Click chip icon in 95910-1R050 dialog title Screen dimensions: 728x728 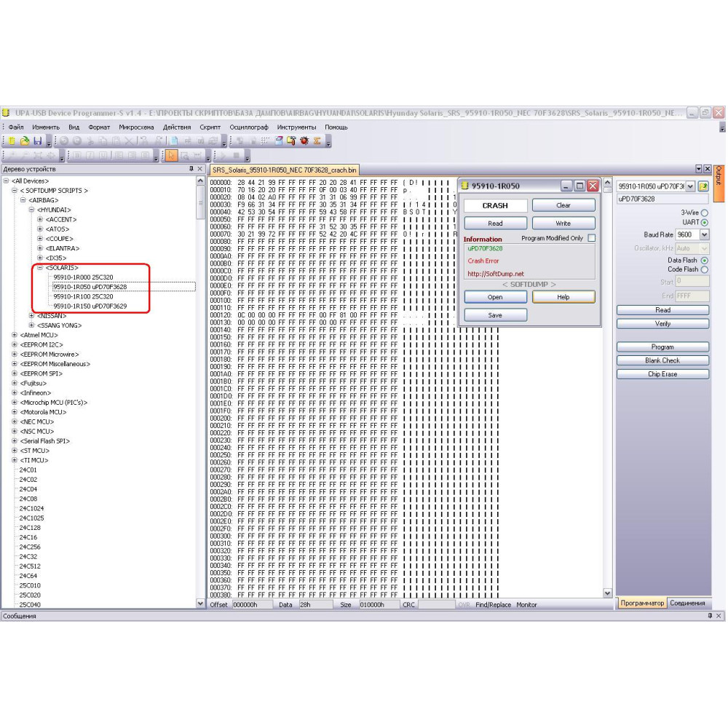click(464, 186)
